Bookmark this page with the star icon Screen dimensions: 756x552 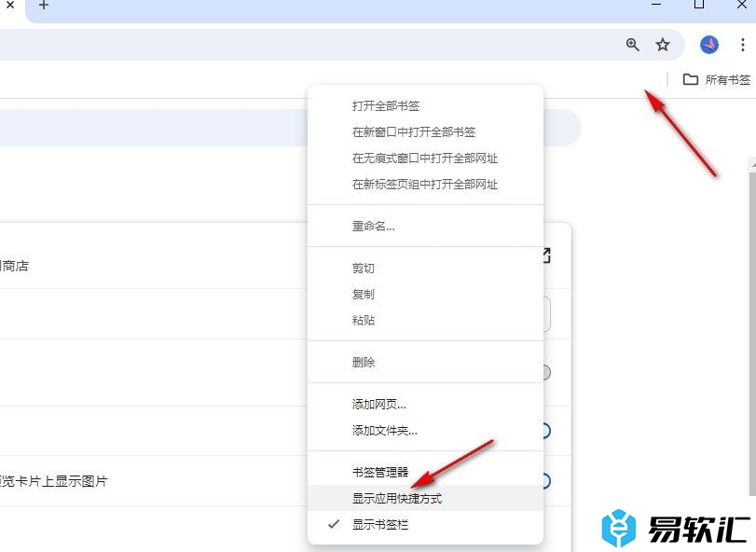[663, 45]
